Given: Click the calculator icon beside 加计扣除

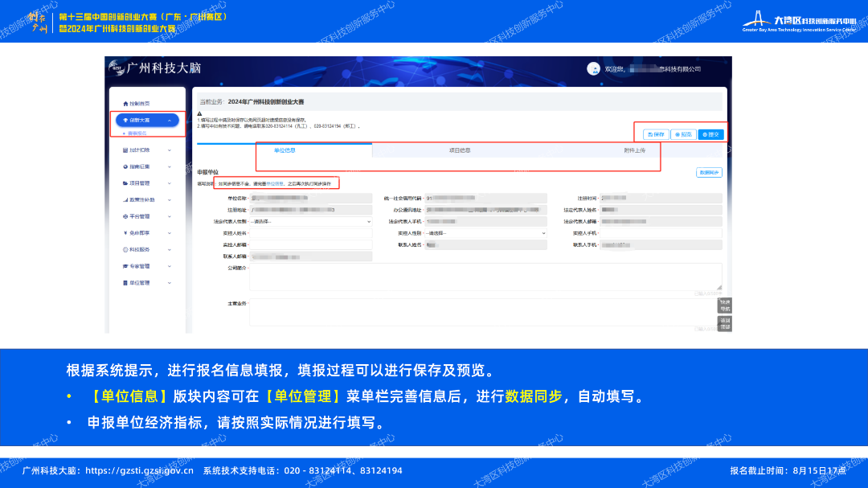Looking at the screenshot, I should coord(125,150).
